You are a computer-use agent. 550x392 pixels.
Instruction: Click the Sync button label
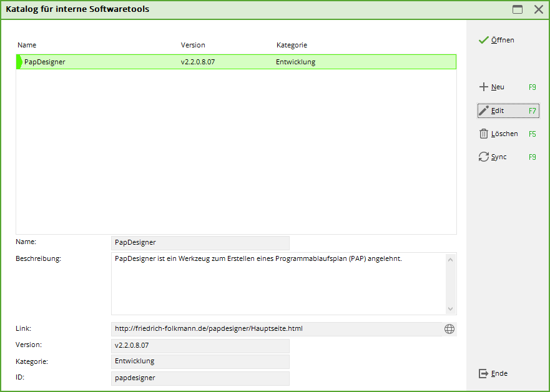(x=499, y=157)
